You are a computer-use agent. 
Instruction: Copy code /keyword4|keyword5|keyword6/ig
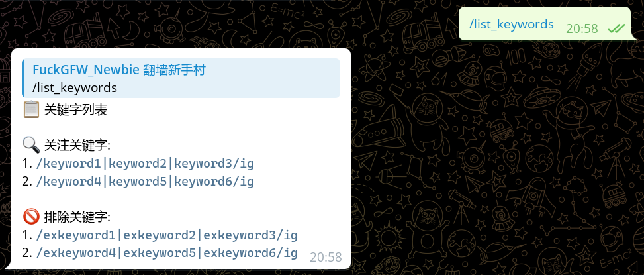(x=145, y=182)
